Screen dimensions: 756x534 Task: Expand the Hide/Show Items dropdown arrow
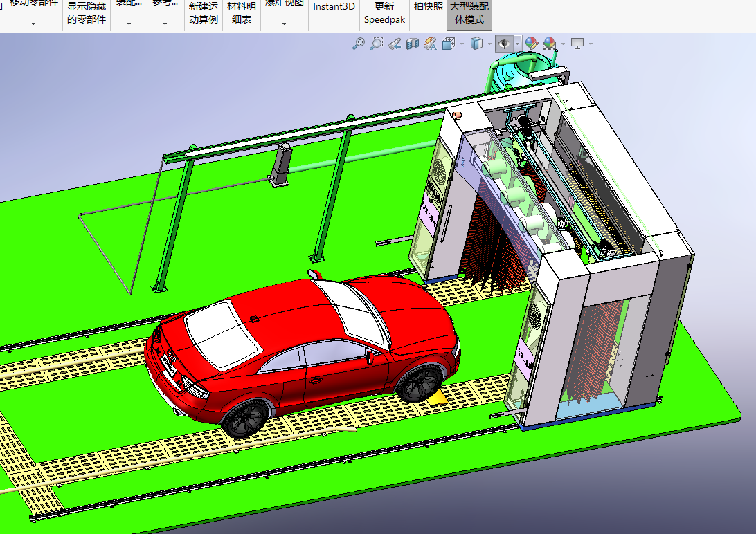coord(518,44)
